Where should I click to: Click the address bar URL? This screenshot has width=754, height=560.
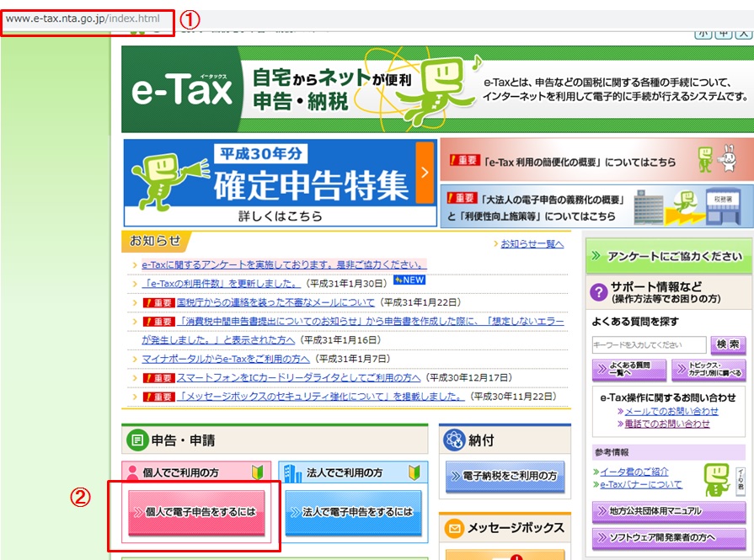point(83,19)
